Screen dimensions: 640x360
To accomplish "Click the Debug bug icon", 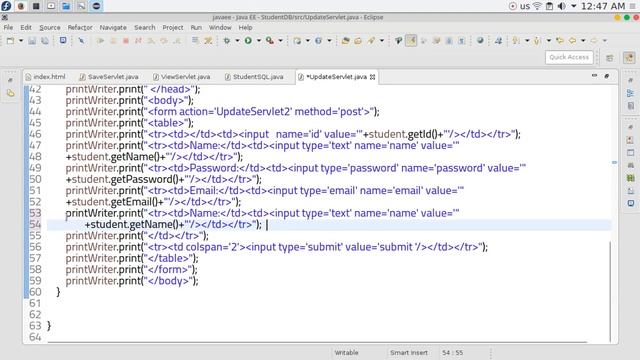I will pyautogui.click(x=227, y=40).
